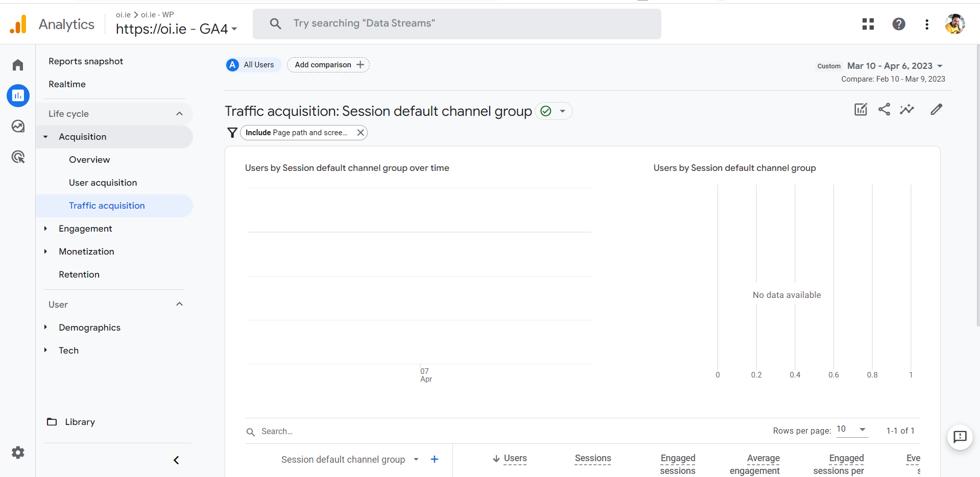Viewport: 980px width, 477px height.
Task: Click the Add comparison button
Action: pyautogui.click(x=328, y=65)
